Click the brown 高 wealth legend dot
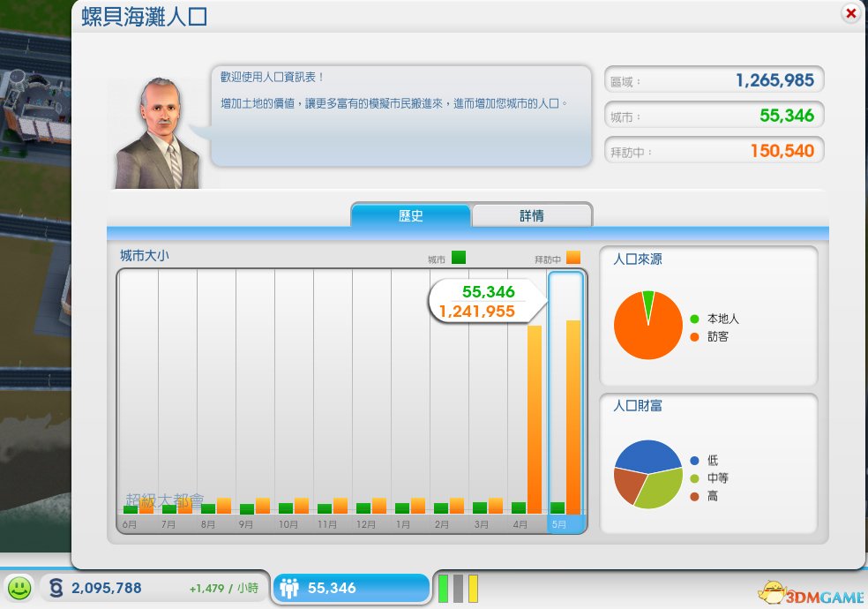 (x=695, y=497)
